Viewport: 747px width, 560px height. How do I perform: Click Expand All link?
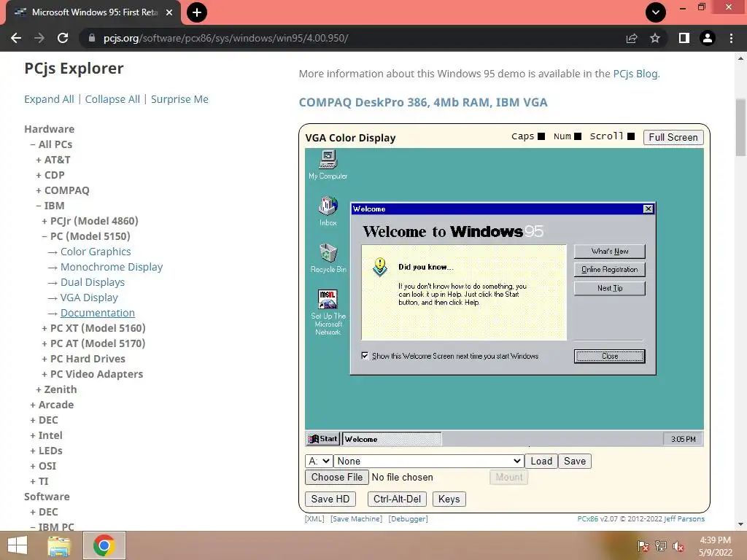tap(49, 99)
